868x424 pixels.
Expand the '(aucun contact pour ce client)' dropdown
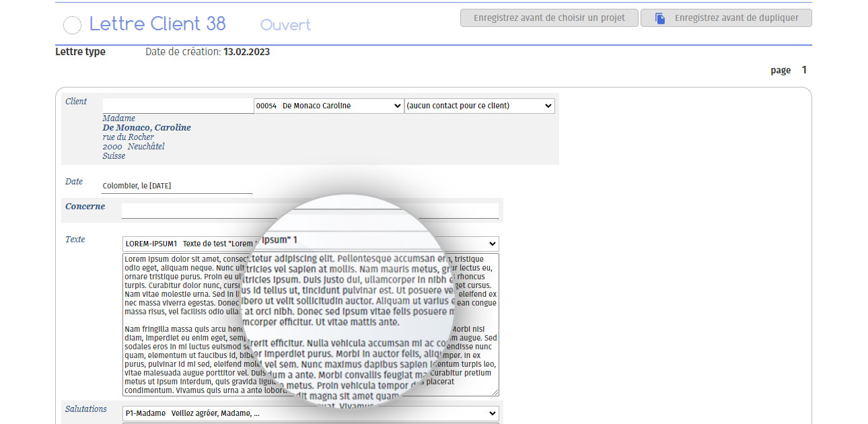[479, 106]
